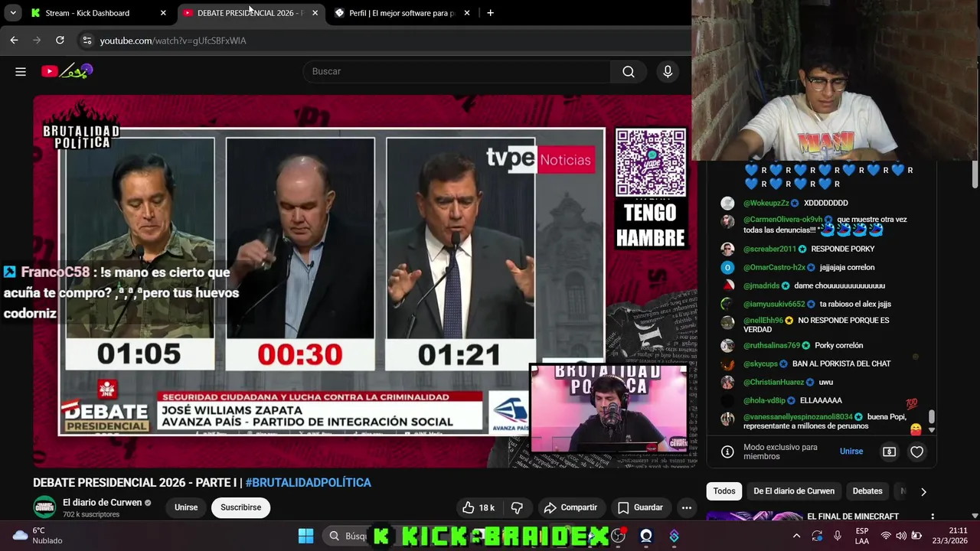Dislike the video with thumbs down
The image size is (980, 551).
[x=517, y=507]
